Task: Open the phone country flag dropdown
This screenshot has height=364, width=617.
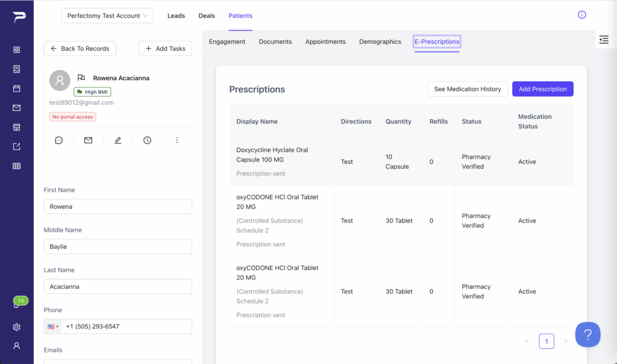Action: (53, 327)
